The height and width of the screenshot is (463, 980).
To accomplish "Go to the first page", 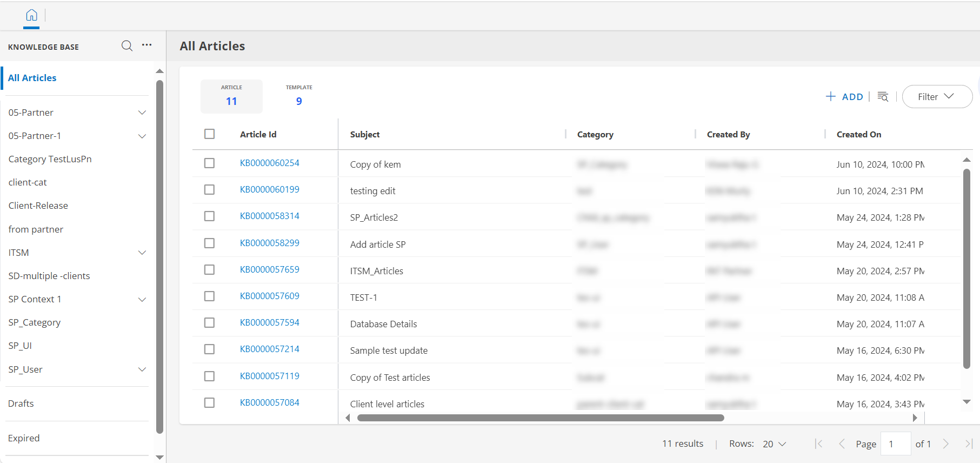I will pyautogui.click(x=819, y=444).
